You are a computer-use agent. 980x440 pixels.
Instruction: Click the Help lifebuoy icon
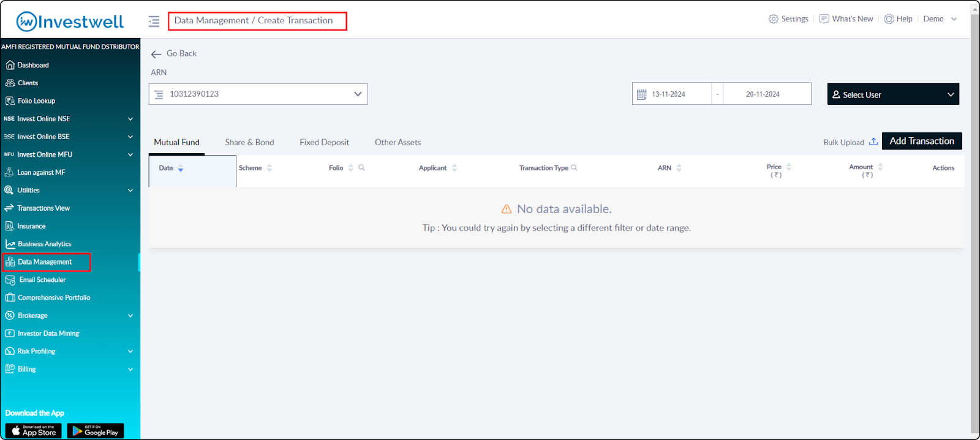(x=889, y=19)
